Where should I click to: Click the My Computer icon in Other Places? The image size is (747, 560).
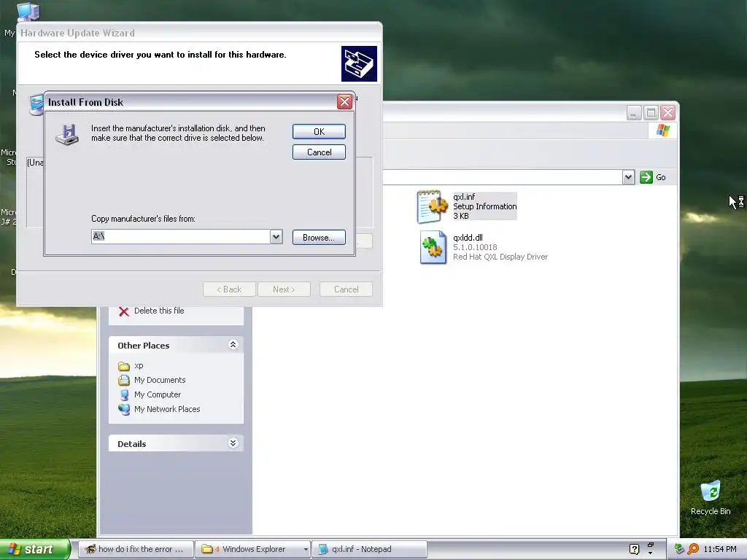coord(124,395)
